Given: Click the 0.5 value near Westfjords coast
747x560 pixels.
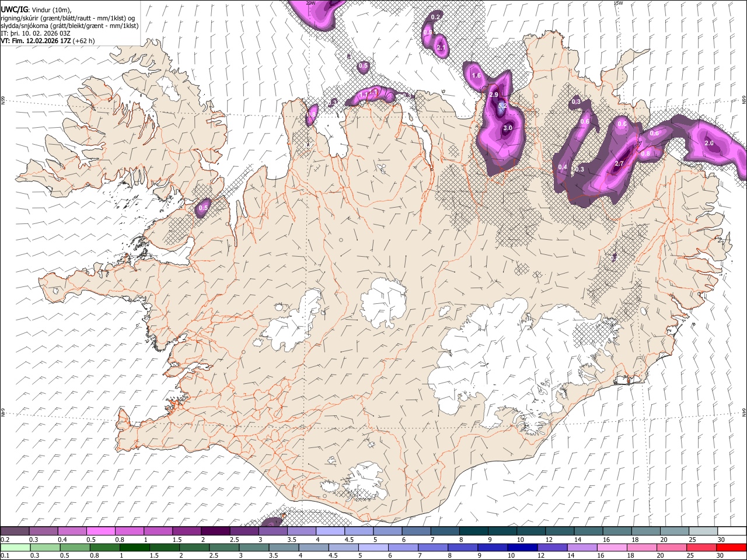Looking at the screenshot, I should pyautogui.click(x=203, y=208).
